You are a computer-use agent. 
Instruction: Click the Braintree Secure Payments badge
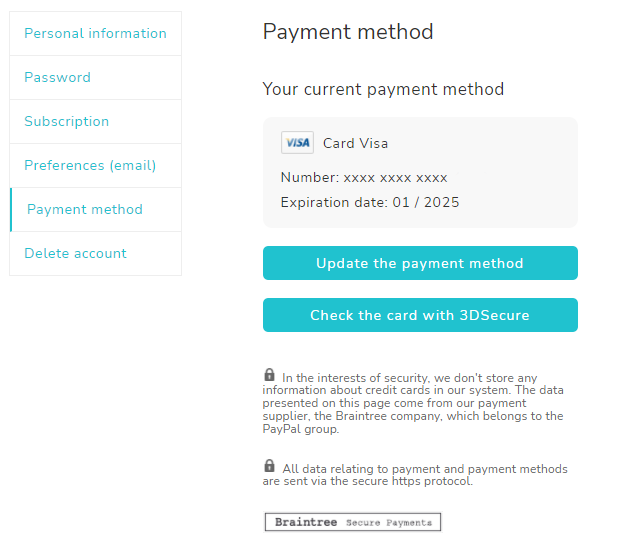[352, 522]
